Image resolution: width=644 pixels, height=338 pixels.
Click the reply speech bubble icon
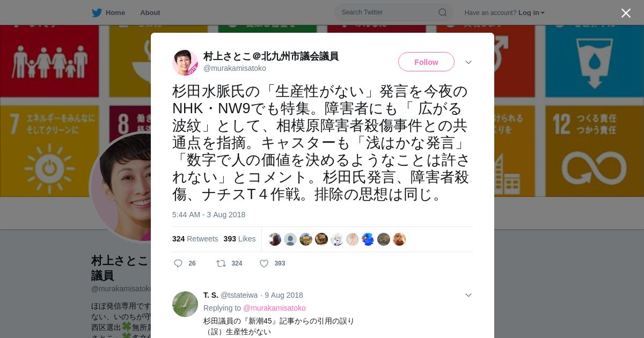click(178, 263)
